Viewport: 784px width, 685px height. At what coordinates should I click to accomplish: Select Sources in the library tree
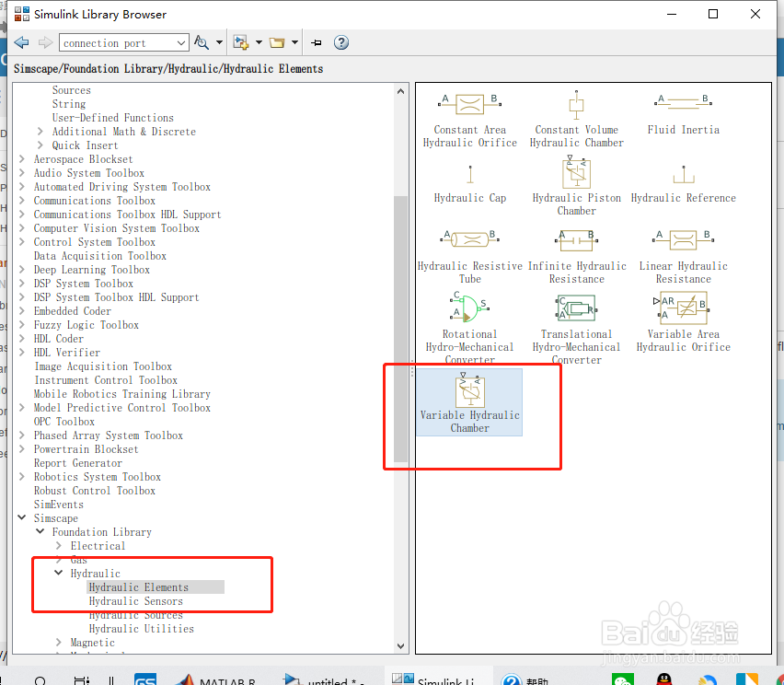(x=72, y=90)
